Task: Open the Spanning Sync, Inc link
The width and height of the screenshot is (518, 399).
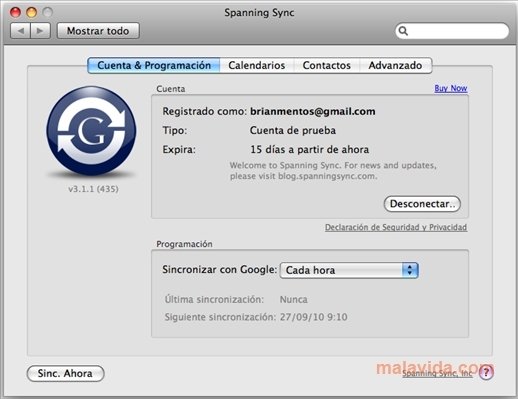Action: click(x=437, y=373)
